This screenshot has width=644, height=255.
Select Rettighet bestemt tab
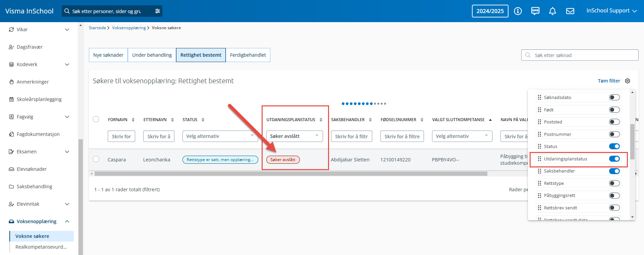pyautogui.click(x=201, y=55)
